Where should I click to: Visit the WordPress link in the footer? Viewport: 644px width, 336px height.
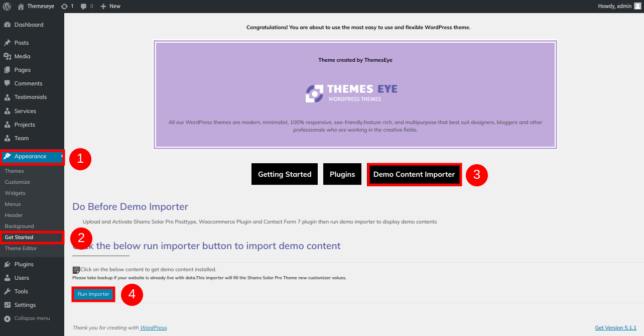tap(153, 327)
